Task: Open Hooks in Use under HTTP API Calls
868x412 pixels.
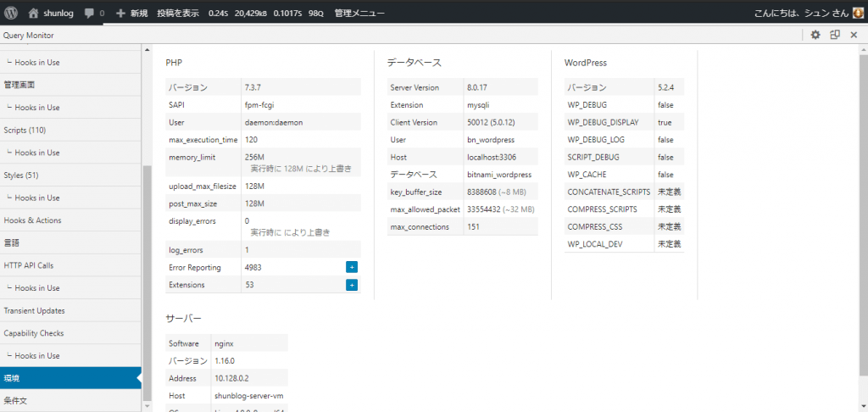Action: coord(71,288)
